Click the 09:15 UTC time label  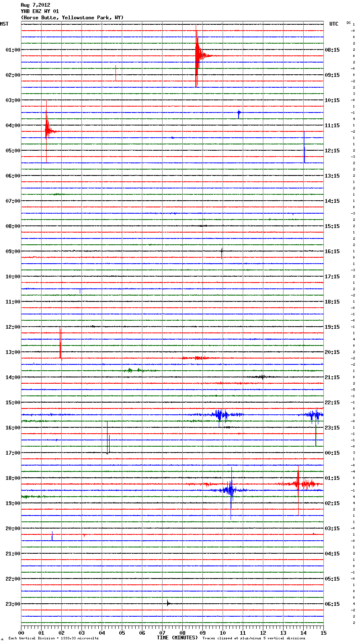pos(332,75)
